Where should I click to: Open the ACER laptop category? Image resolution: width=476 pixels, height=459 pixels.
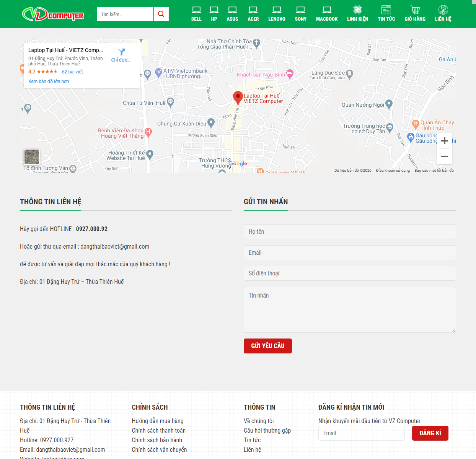tap(253, 14)
